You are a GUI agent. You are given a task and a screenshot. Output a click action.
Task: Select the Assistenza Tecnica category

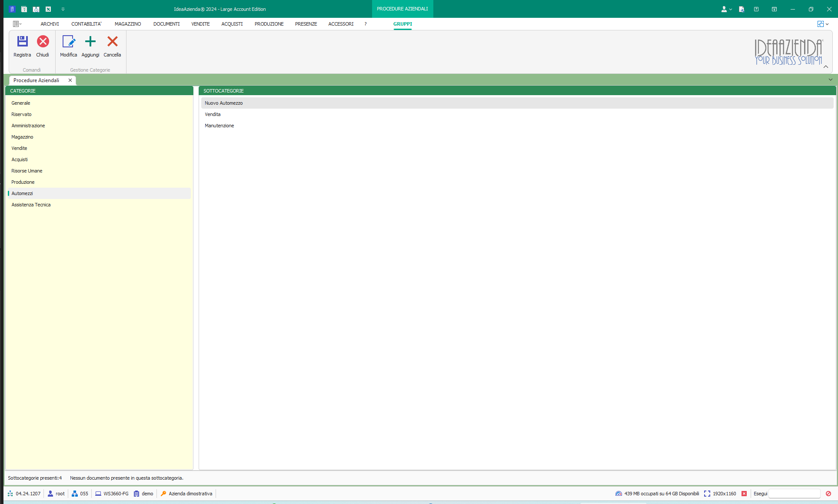(99, 205)
